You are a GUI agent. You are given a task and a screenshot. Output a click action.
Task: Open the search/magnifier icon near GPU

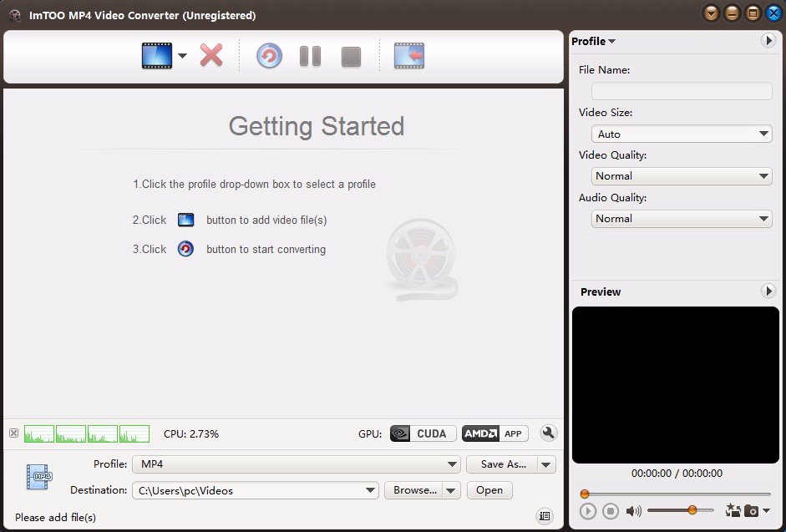548,433
